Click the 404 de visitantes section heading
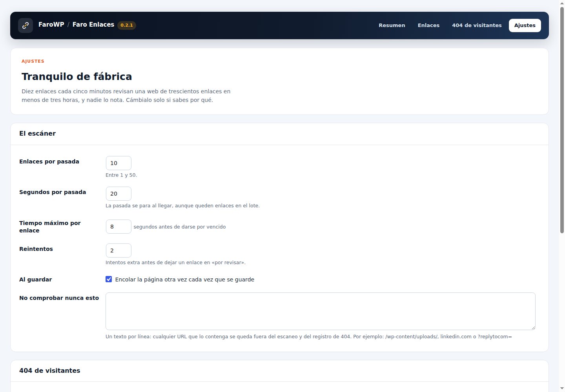The height and width of the screenshot is (392, 565). click(x=49, y=370)
